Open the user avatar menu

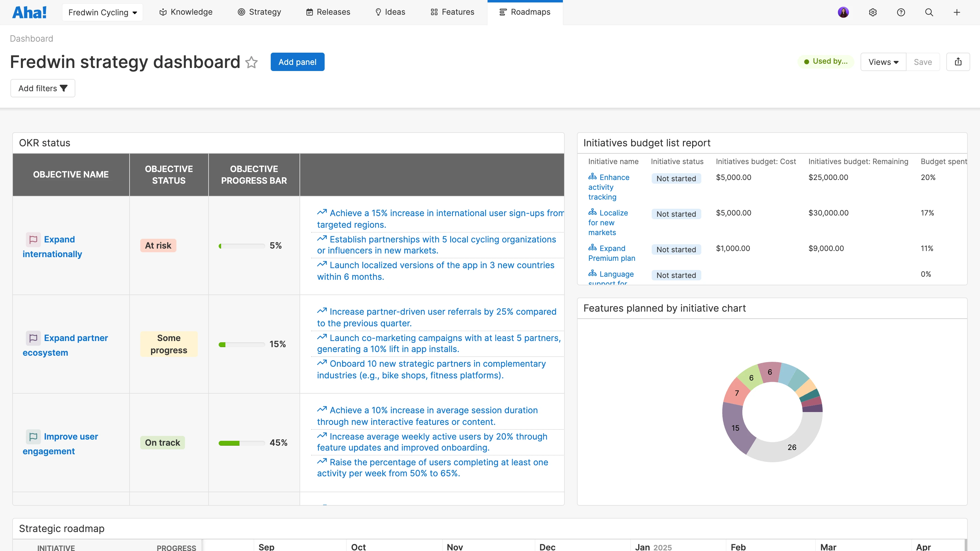[843, 12]
